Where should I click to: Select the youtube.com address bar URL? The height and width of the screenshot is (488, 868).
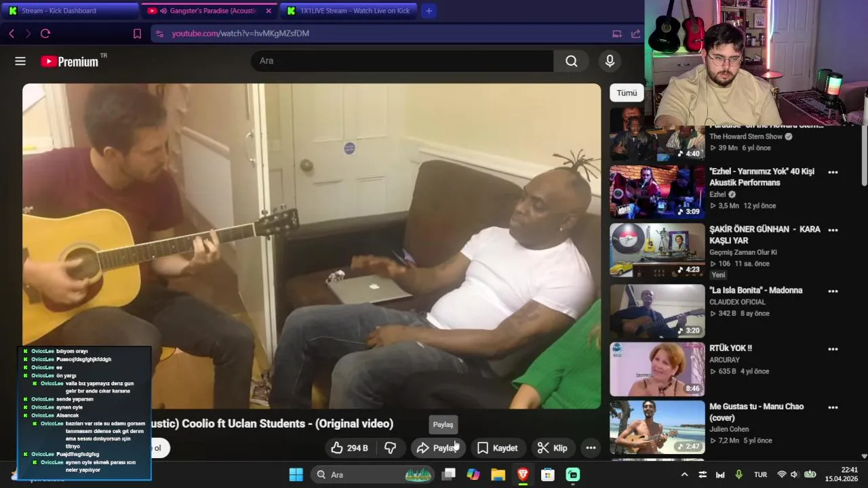241,33
